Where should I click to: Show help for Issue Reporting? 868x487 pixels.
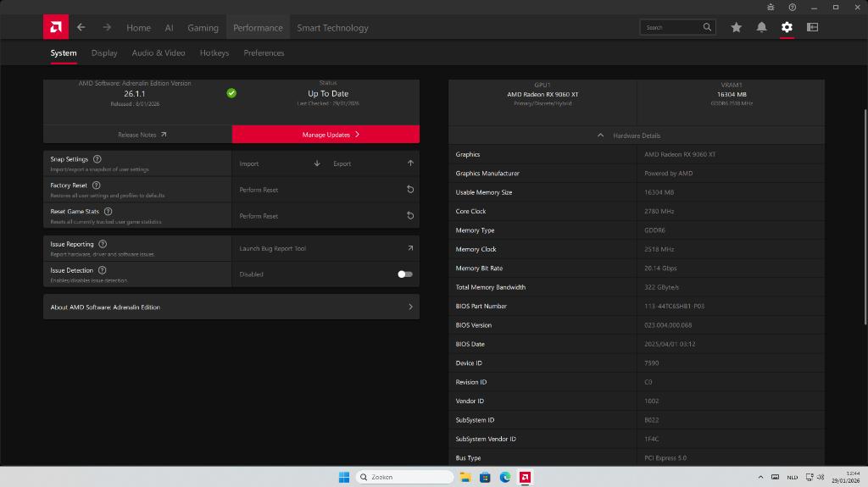[x=103, y=244]
